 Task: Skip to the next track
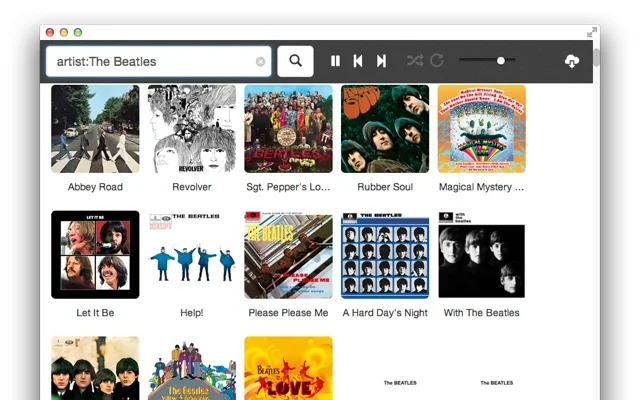(x=381, y=61)
